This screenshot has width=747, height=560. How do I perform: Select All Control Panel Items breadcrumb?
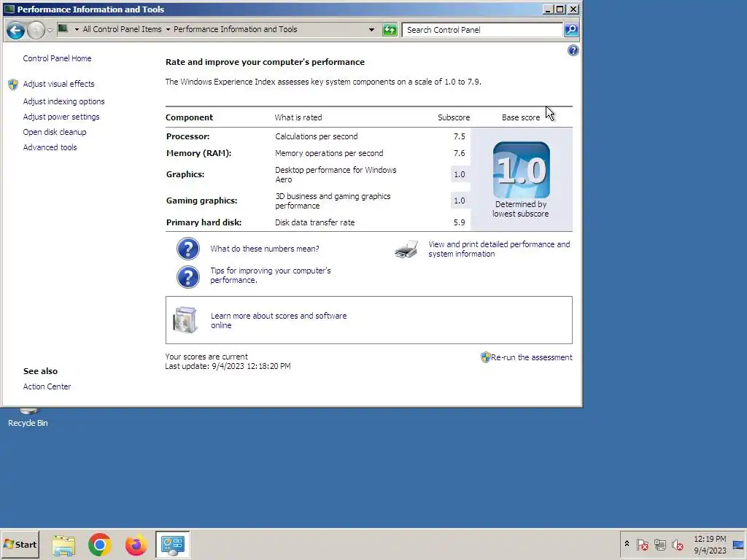pyautogui.click(x=122, y=29)
